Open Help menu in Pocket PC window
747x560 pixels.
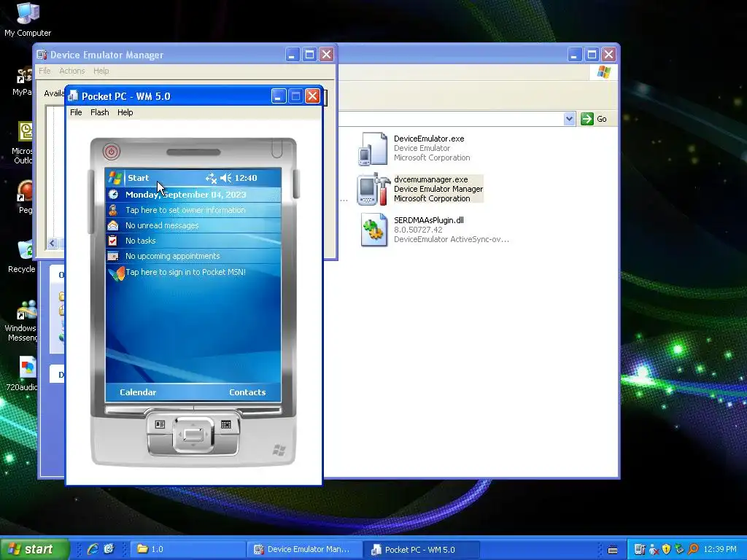125,112
